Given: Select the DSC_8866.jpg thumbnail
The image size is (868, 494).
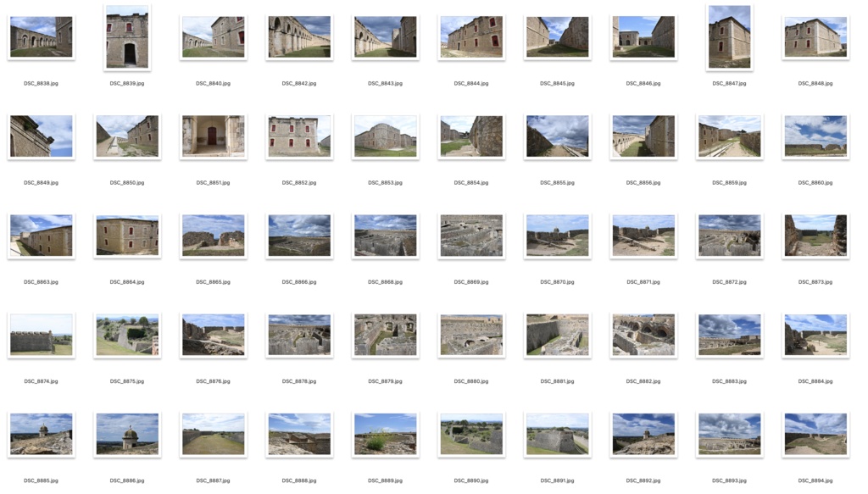Looking at the screenshot, I should coord(299,236).
